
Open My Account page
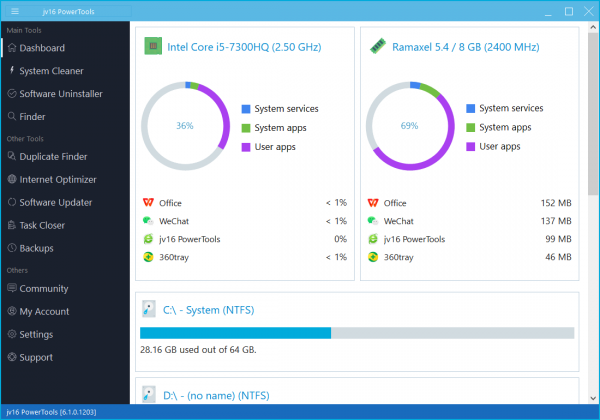(x=65, y=311)
